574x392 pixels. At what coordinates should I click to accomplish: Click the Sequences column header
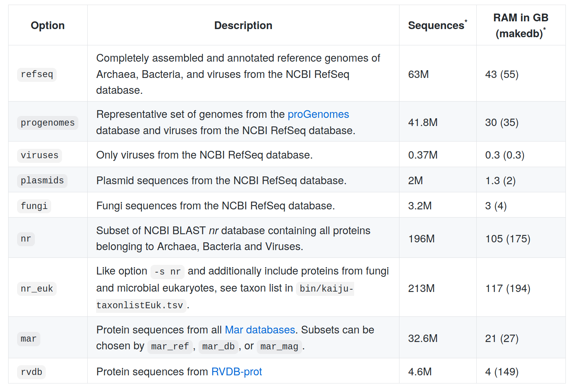[x=436, y=26]
